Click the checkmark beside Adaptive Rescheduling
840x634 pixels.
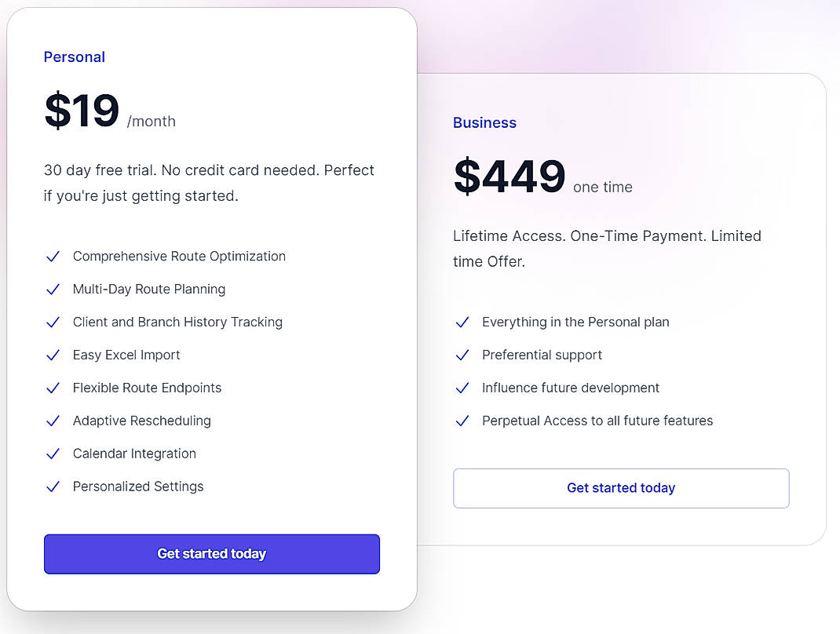coord(53,421)
